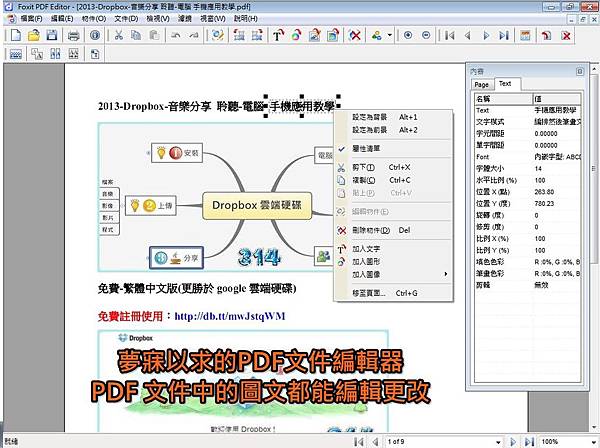The image size is (600, 448).
Task: Open dropdown arrow beside the shapes toolbar icon
Action: [390, 36]
